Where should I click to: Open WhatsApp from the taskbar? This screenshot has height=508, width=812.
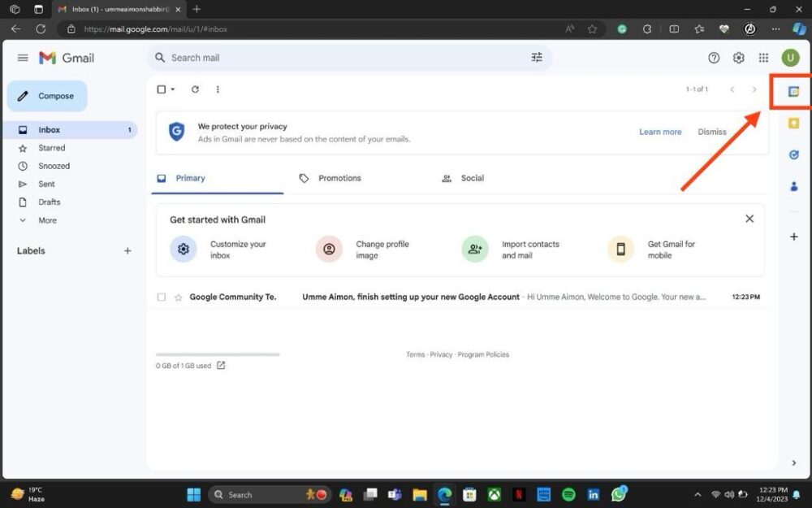coord(619,494)
